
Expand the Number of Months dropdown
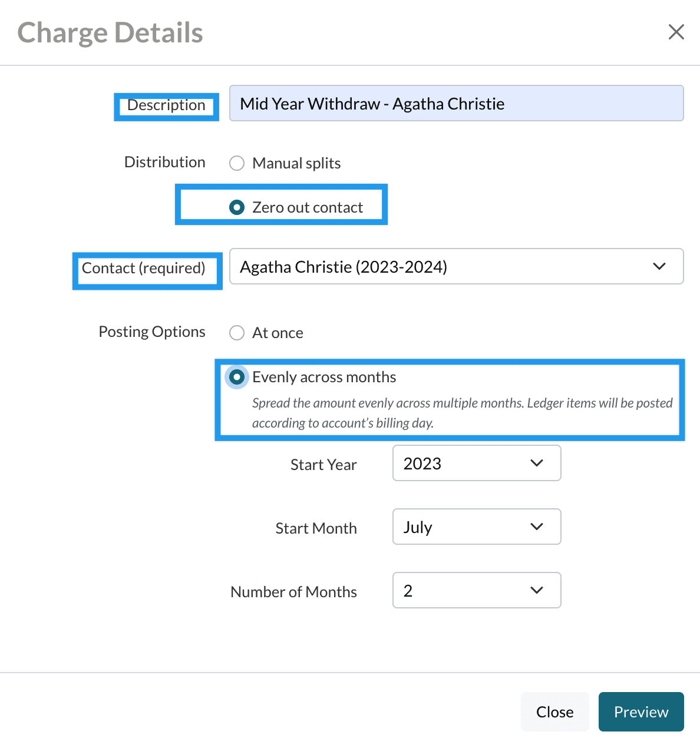(x=476, y=591)
